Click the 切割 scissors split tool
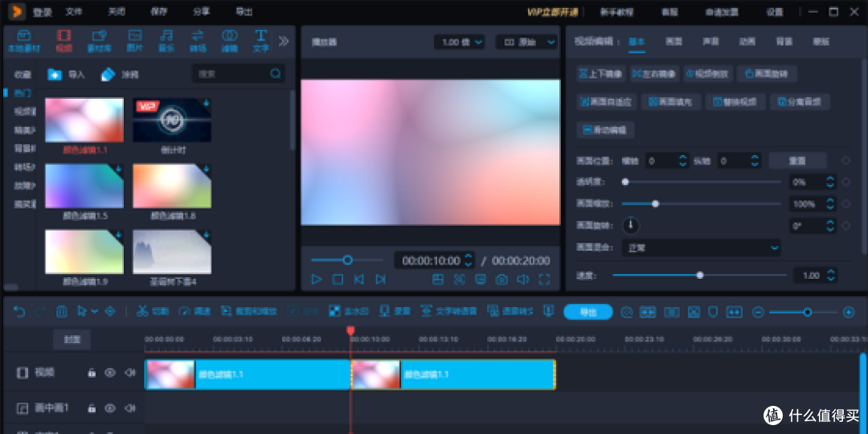Viewport: 868px width, 434px height. coord(152,312)
